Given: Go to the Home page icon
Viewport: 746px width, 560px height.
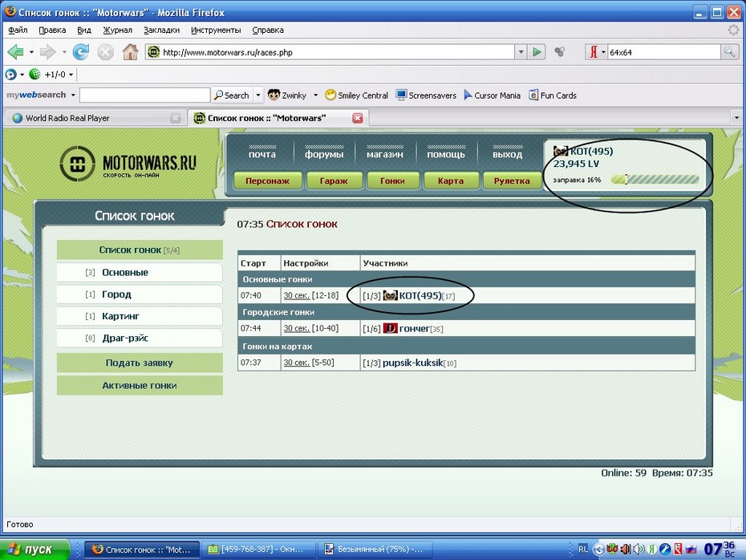Looking at the screenshot, I should [130, 52].
